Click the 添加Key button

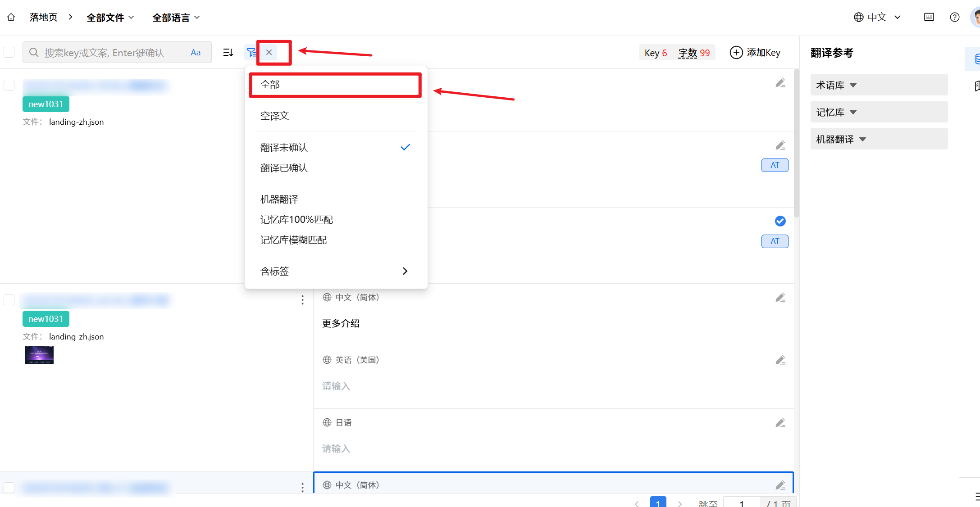[x=755, y=53]
